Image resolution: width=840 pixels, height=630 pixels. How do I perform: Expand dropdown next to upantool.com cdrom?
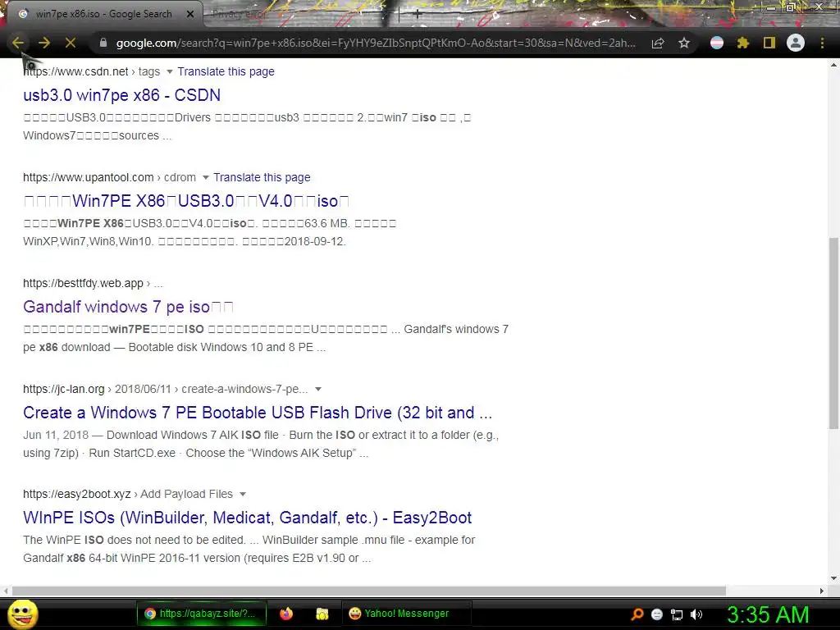point(205,177)
